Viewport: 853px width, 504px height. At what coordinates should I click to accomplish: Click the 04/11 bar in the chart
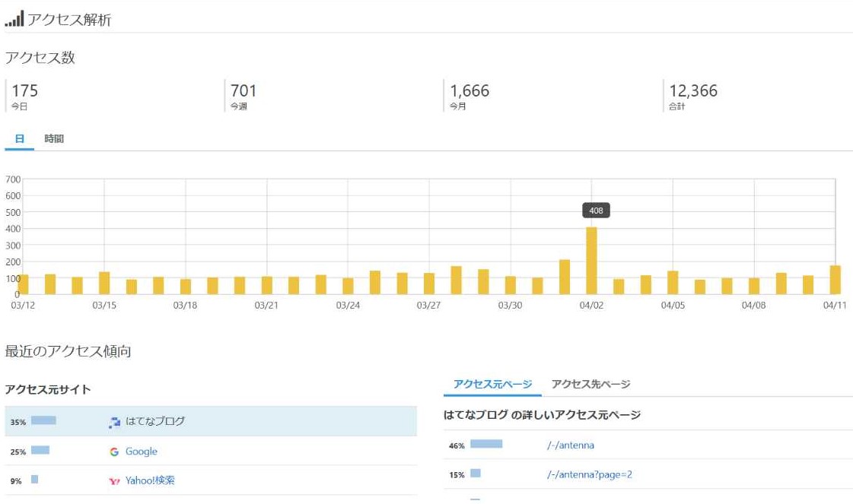click(x=835, y=280)
